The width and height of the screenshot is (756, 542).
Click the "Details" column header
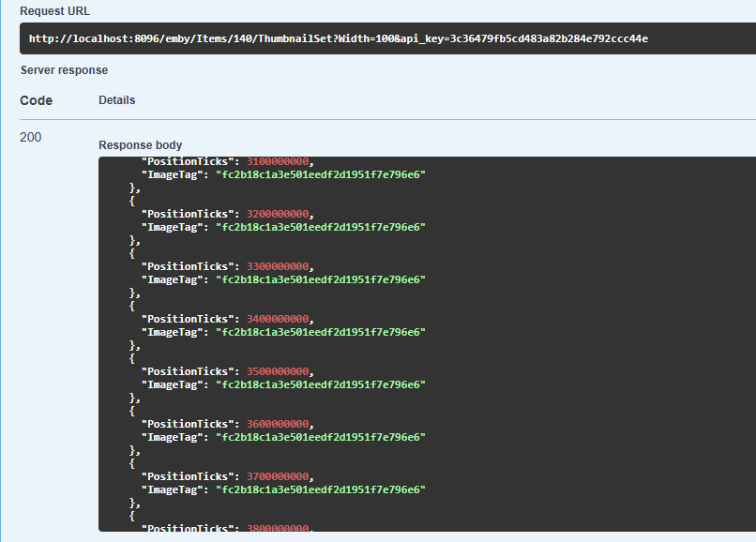click(x=117, y=100)
